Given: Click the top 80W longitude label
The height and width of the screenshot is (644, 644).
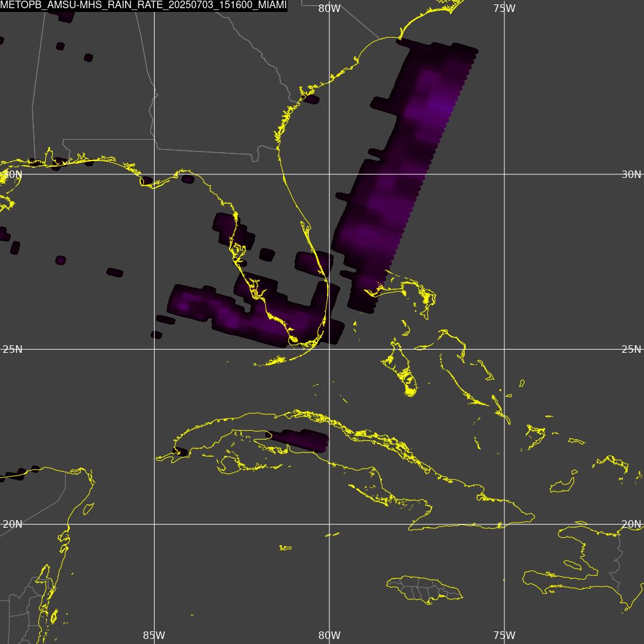Looking at the screenshot, I should click(330, 8).
